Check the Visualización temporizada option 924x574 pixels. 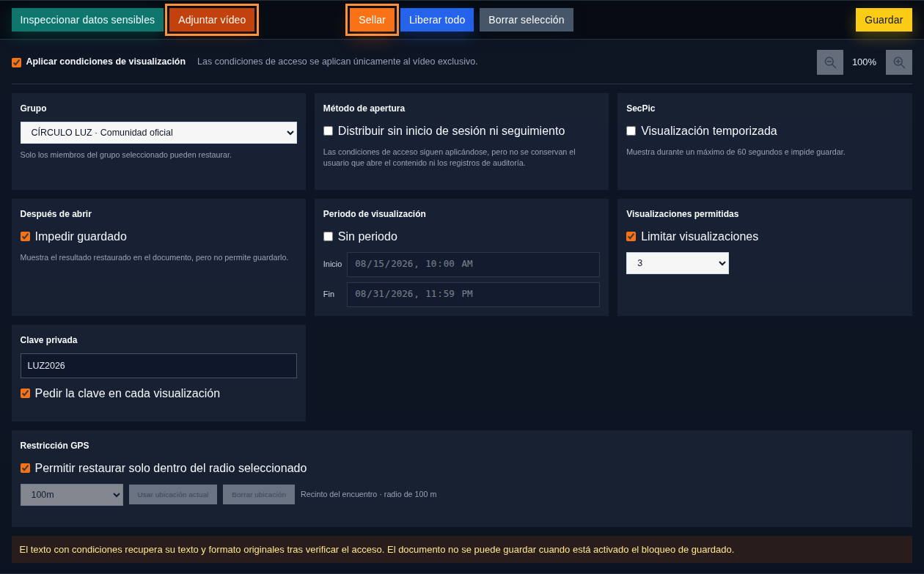pyautogui.click(x=631, y=131)
